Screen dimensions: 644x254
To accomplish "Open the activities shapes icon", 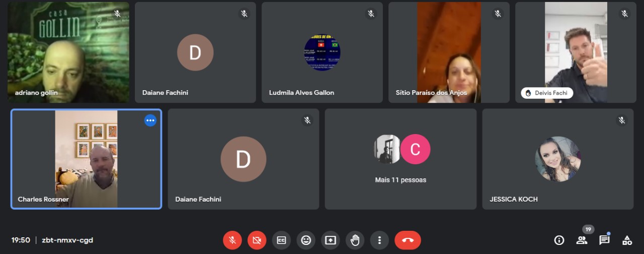I will (x=627, y=240).
